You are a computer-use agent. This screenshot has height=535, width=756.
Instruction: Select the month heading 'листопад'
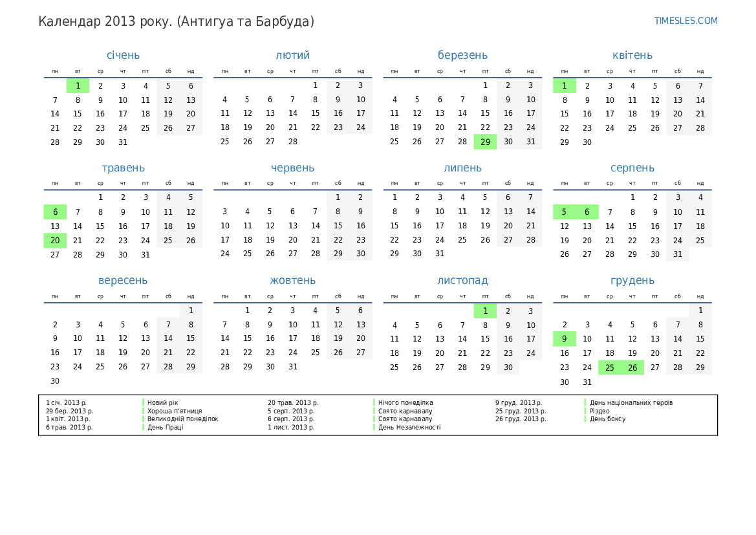point(462,280)
